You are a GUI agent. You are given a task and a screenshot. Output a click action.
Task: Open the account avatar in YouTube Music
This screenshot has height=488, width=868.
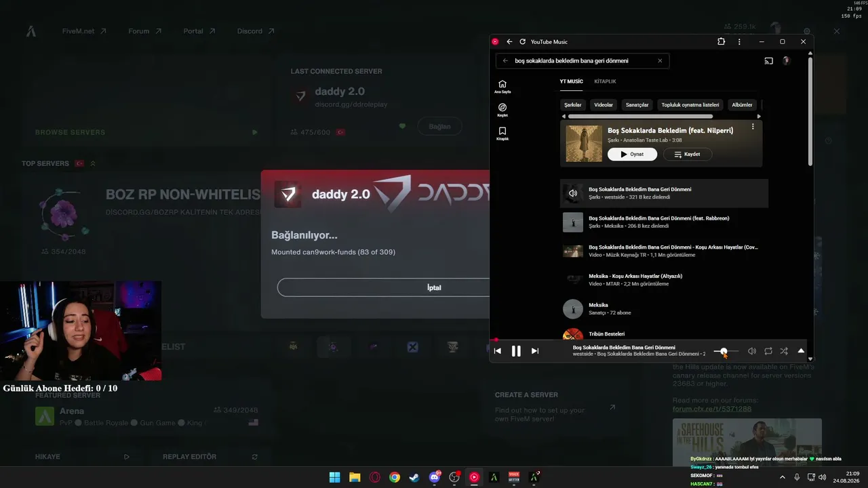(x=786, y=61)
